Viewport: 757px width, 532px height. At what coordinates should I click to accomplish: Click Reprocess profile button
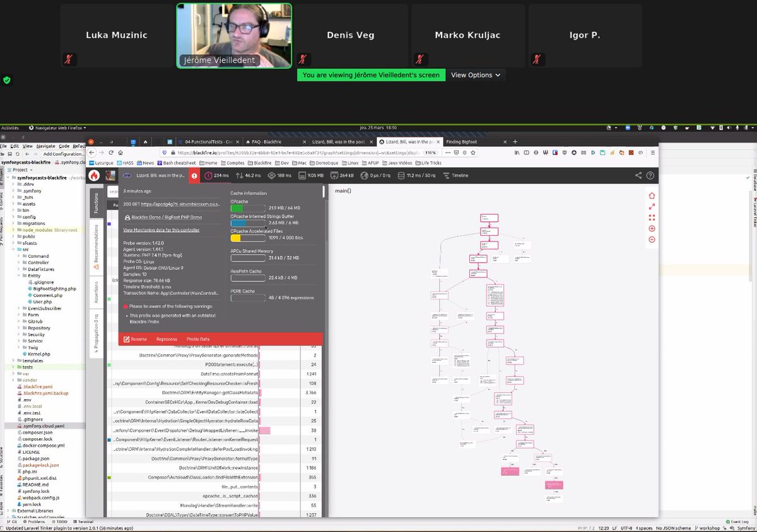tap(167, 339)
